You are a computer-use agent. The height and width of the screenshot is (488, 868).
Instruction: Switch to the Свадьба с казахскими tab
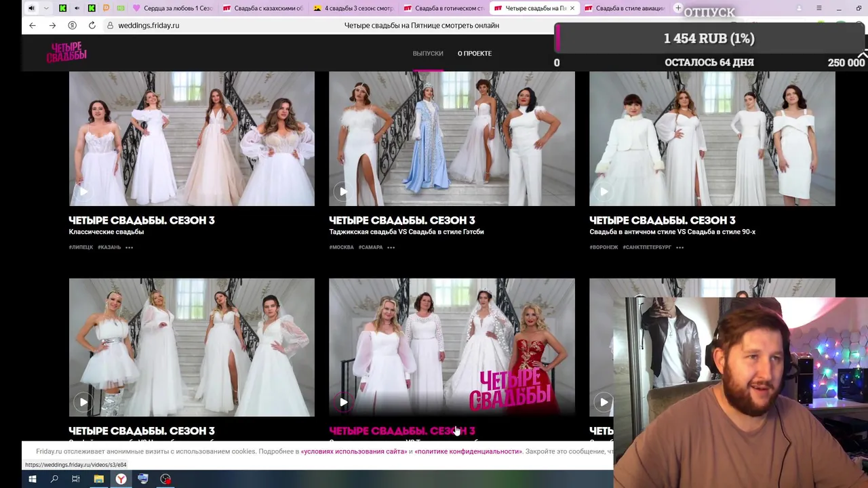263,8
